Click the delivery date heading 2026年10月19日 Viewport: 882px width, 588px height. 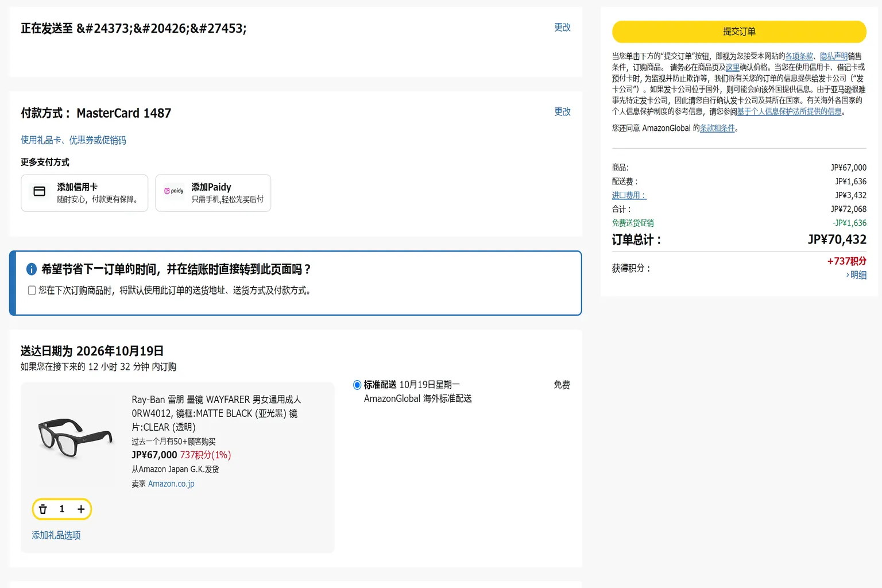[x=120, y=351]
